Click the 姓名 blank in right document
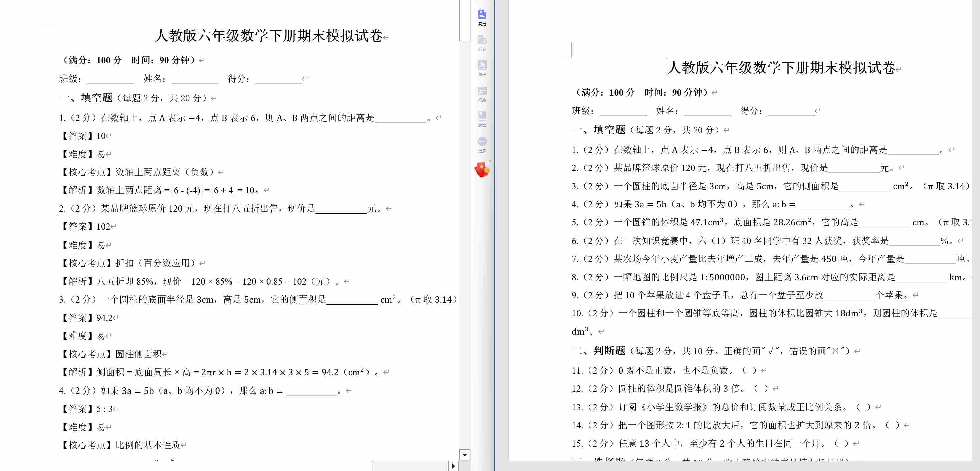This screenshot has height=471, width=980. (707, 111)
